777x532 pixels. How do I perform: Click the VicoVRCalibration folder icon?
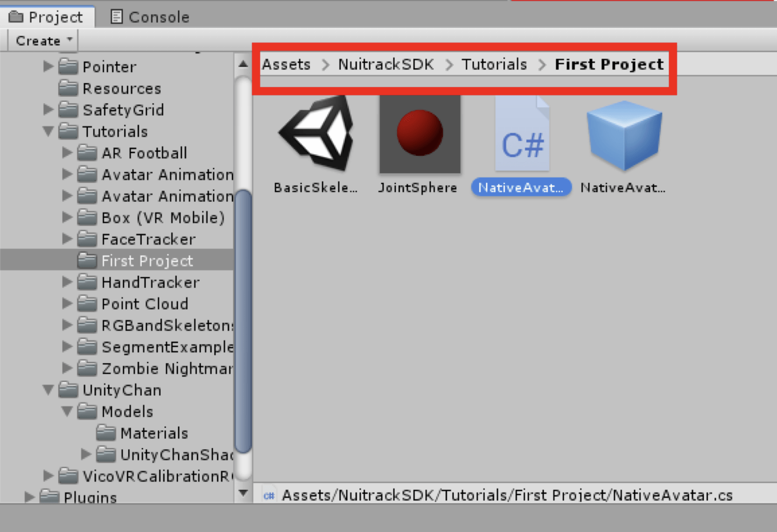68,476
